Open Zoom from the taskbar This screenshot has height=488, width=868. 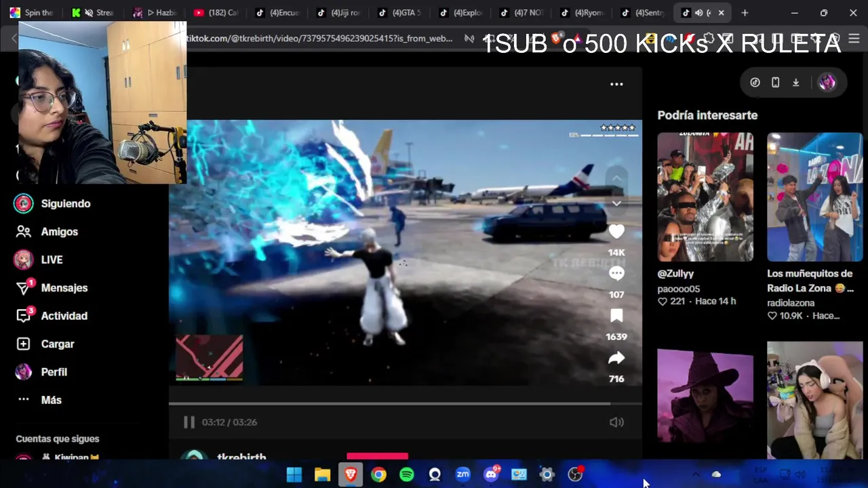pos(462,474)
